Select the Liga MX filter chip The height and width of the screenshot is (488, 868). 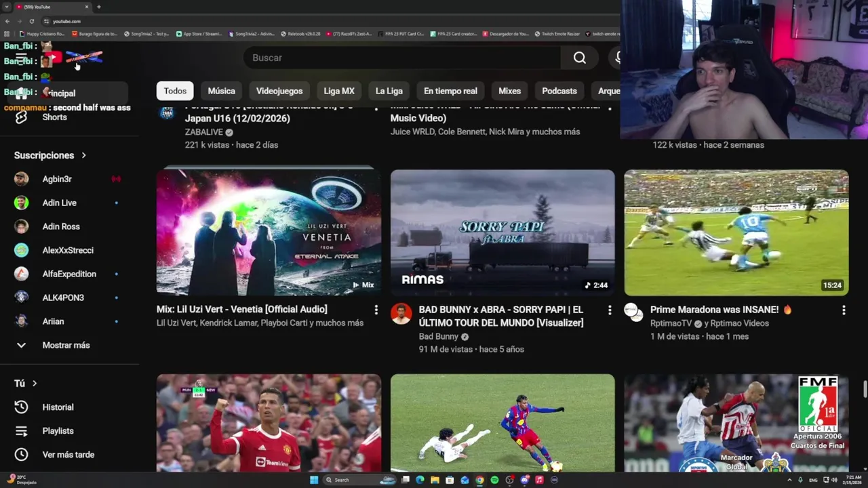[339, 91]
